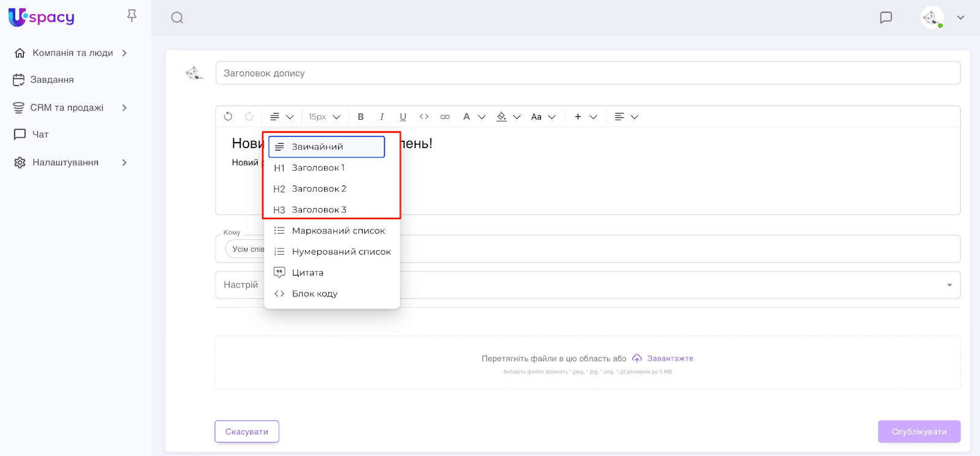Select Цитата block style option
The width and height of the screenshot is (980, 456).
pos(307,273)
